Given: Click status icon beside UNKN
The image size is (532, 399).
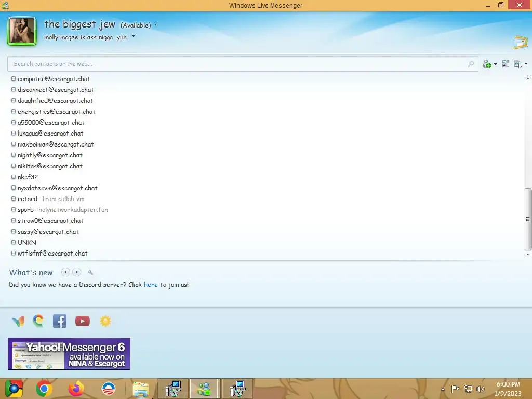Looking at the screenshot, I should click(x=13, y=242).
